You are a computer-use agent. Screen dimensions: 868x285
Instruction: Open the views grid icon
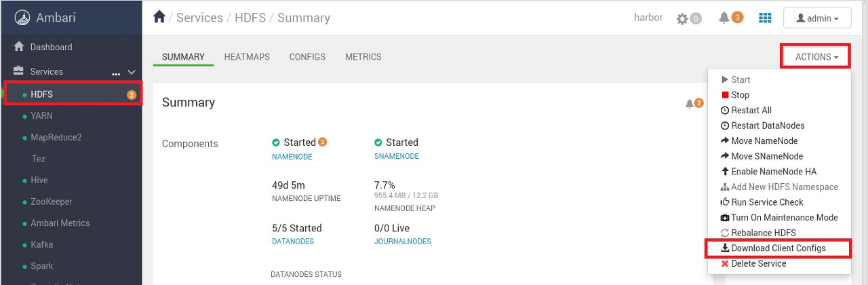(x=765, y=18)
